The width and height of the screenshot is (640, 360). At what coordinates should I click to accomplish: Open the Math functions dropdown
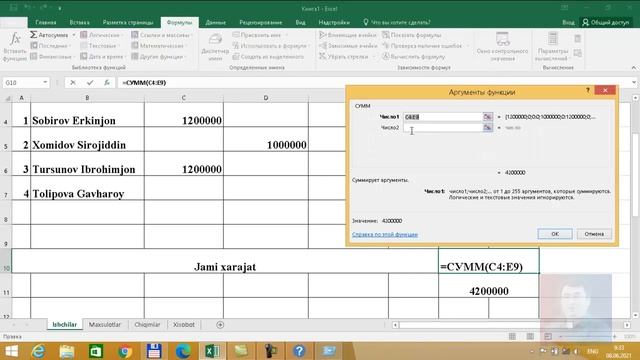point(159,46)
